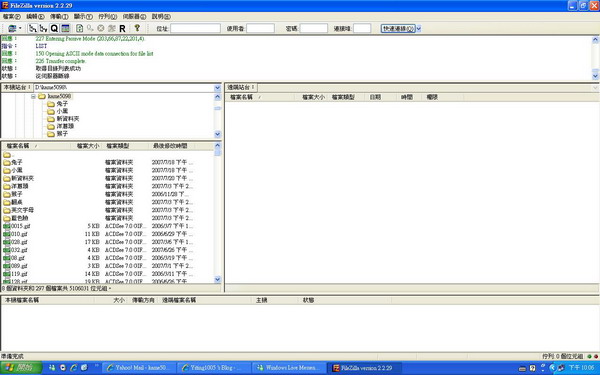Viewport: 600px width, 375px height.
Task: Click the Process Queue toolbar icon
Action: point(90,28)
